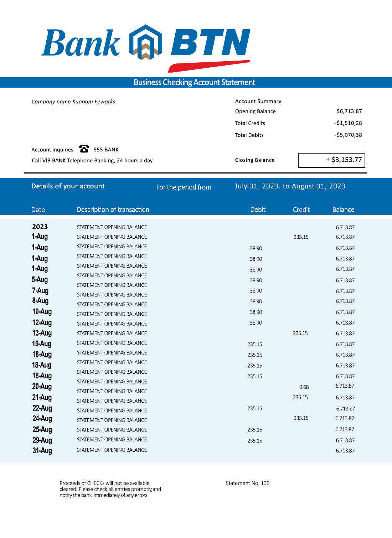This screenshot has height=538, width=392.
Task: Click the BTN house logo icon
Action: point(145,42)
